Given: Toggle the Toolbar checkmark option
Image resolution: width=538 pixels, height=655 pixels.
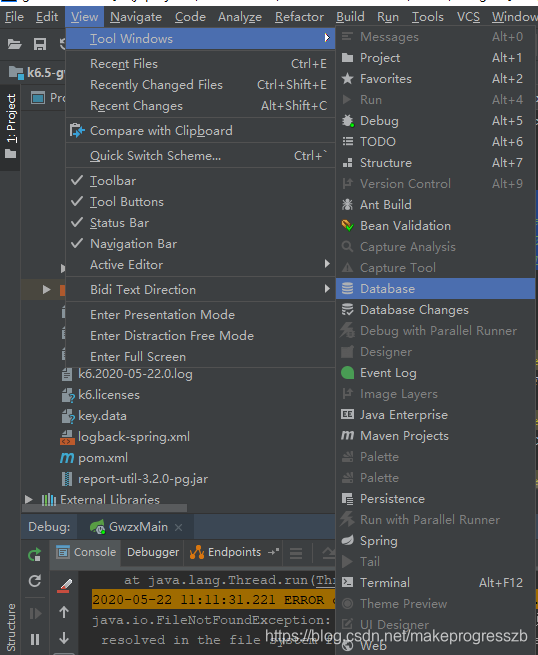Looking at the screenshot, I should [x=200, y=180].
